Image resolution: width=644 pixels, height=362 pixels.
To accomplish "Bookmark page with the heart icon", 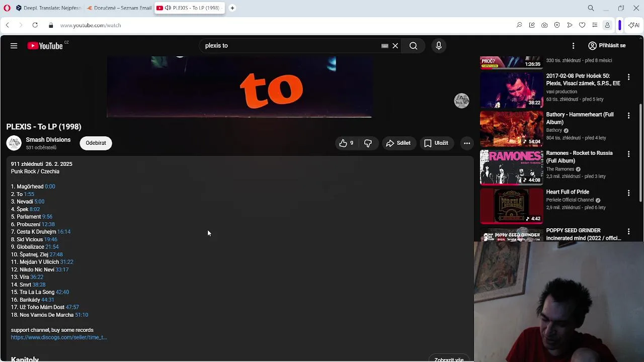I will point(582,25).
